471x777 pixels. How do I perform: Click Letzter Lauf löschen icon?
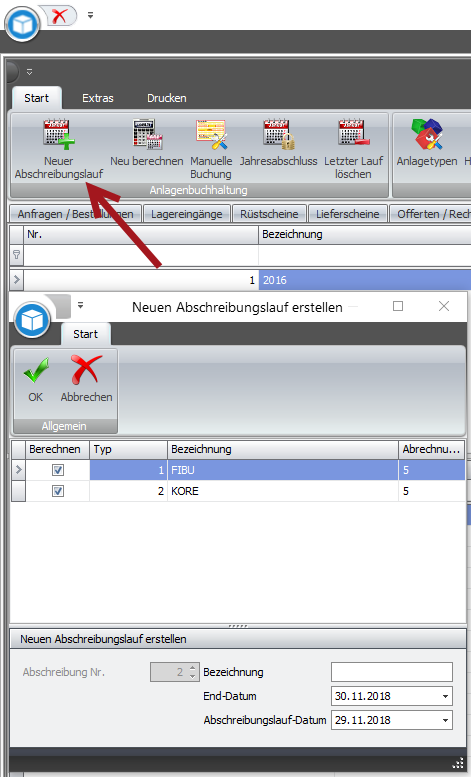point(353,133)
